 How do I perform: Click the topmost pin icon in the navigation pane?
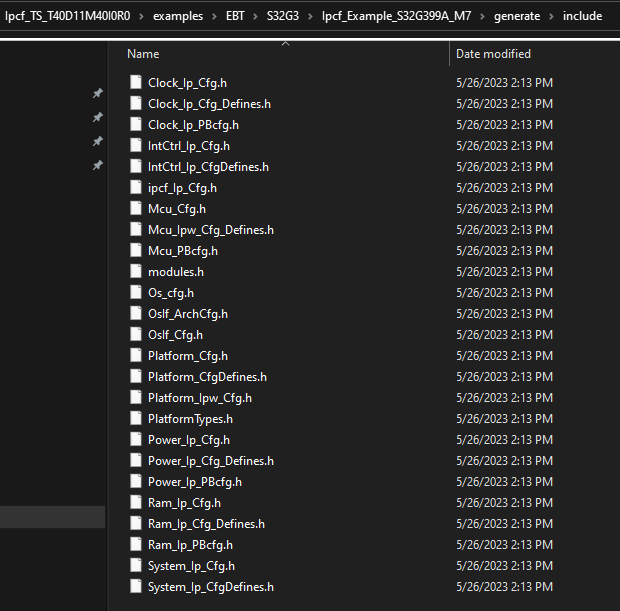point(97,93)
